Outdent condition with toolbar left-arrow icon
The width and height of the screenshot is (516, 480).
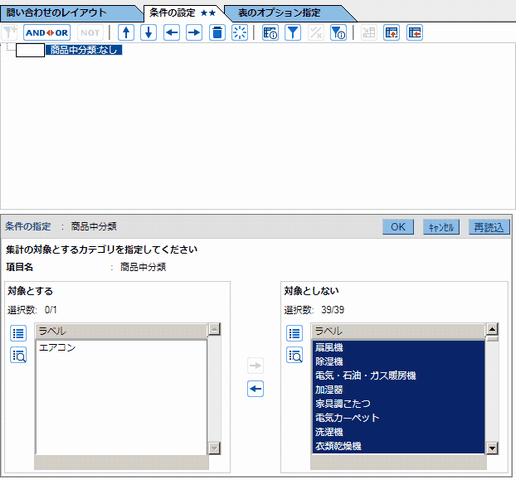coord(172,33)
